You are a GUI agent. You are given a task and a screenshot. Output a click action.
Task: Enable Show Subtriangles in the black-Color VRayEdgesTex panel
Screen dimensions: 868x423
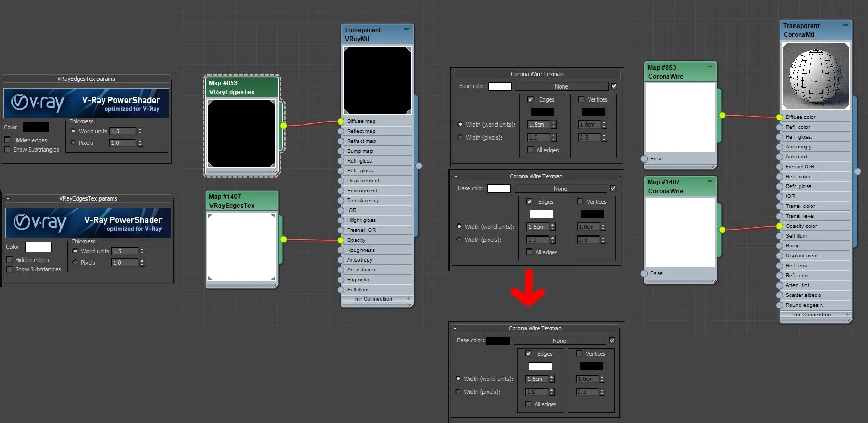[x=7, y=150]
